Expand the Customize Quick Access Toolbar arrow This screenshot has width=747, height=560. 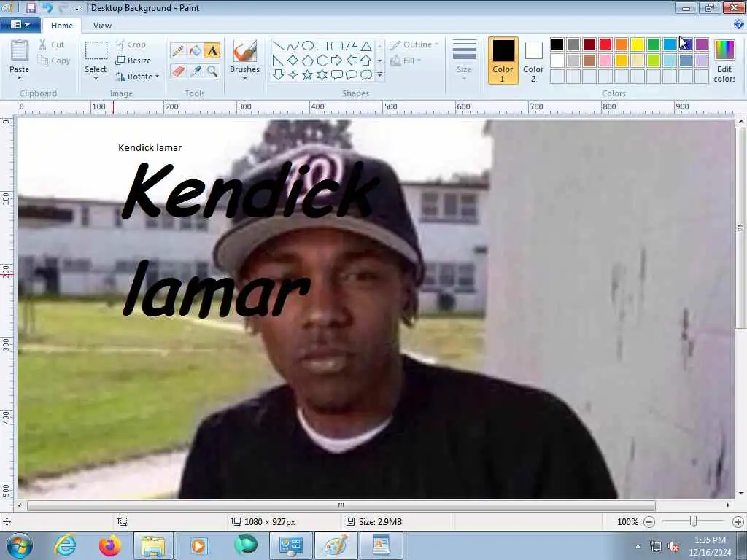77,8
